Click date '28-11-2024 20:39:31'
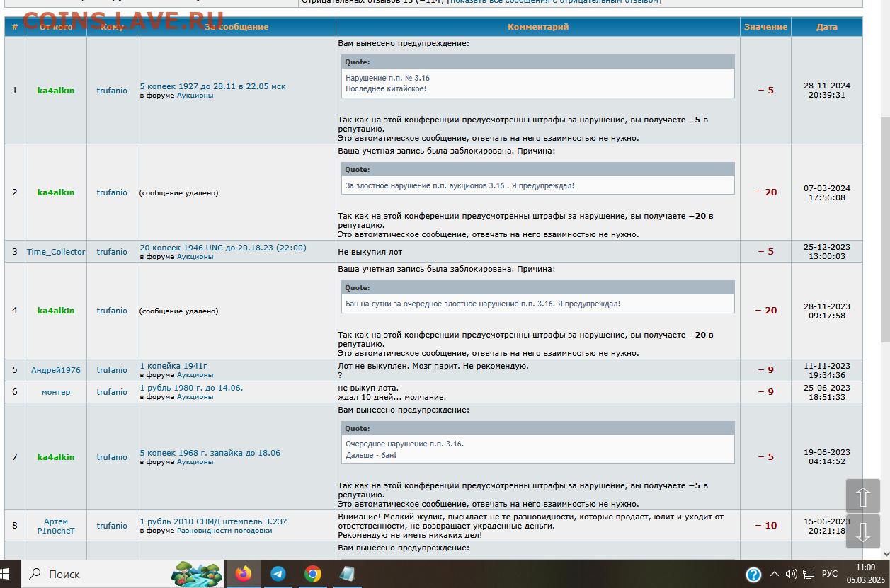890x588 pixels. [x=826, y=91]
